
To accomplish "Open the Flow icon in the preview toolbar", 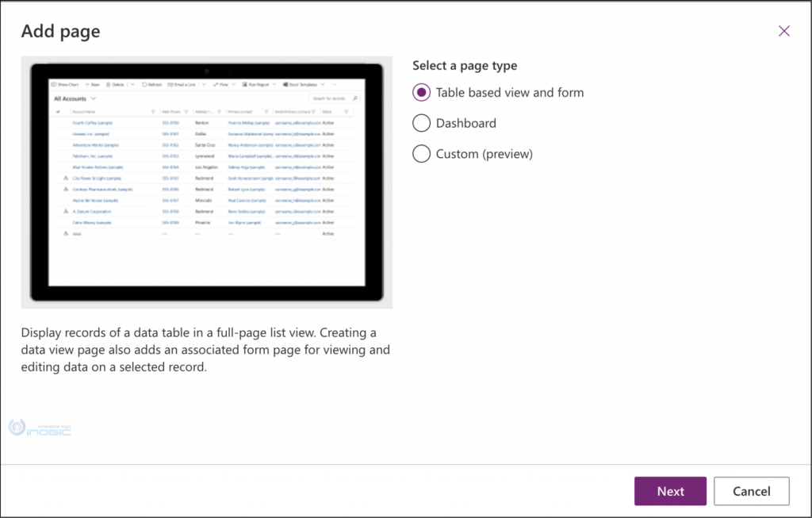I will click(x=215, y=83).
